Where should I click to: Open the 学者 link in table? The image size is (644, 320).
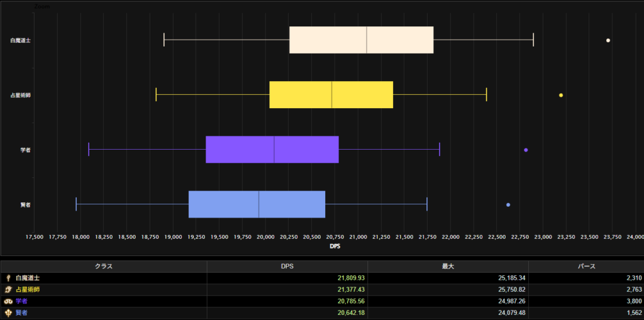[x=22, y=301]
